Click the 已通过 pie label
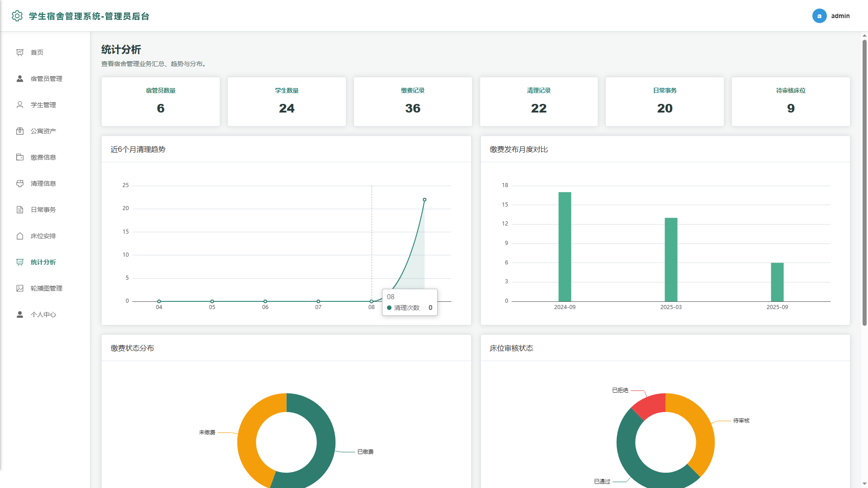 pyautogui.click(x=602, y=482)
